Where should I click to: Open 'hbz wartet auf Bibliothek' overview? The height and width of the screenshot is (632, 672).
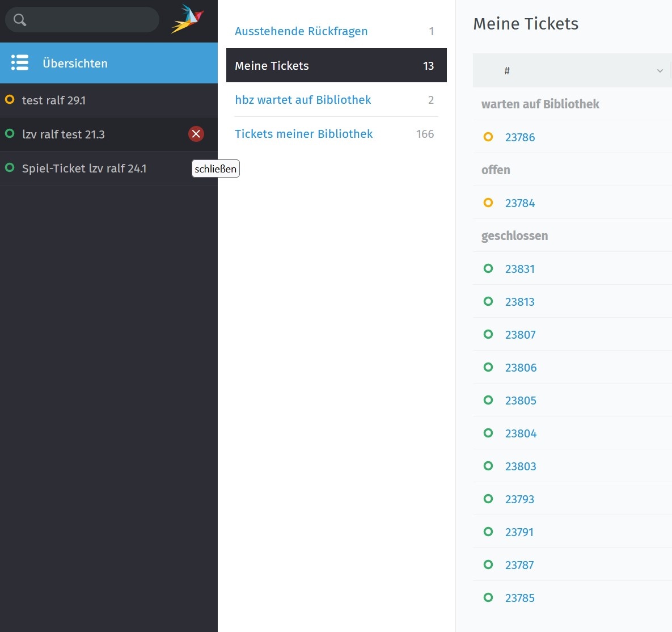303,100
